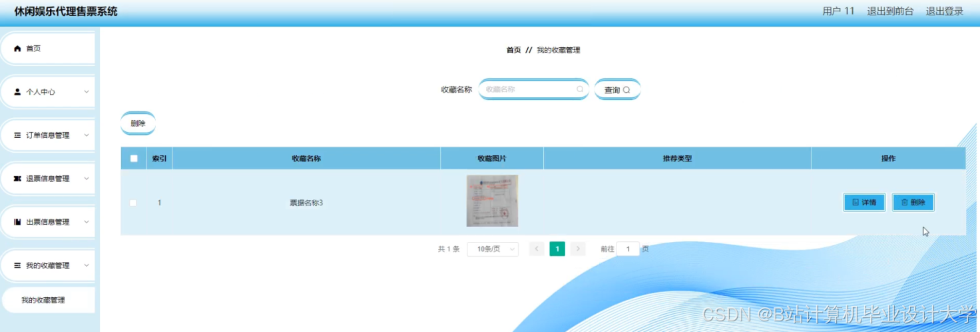Image resolution: width=980 pixels, height=332 pixels.
Task: Click the trash icon on row 删除 button
Action: (x=904, y=203)
